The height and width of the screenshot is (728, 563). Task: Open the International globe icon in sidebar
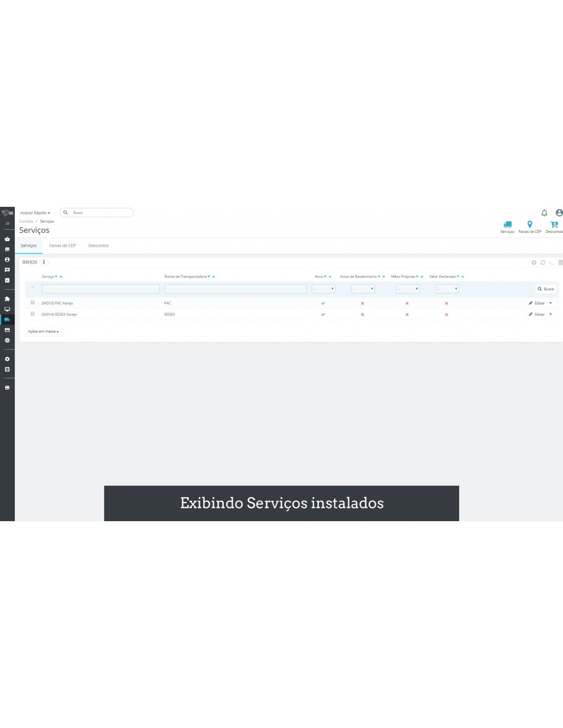tap(7, 340)
